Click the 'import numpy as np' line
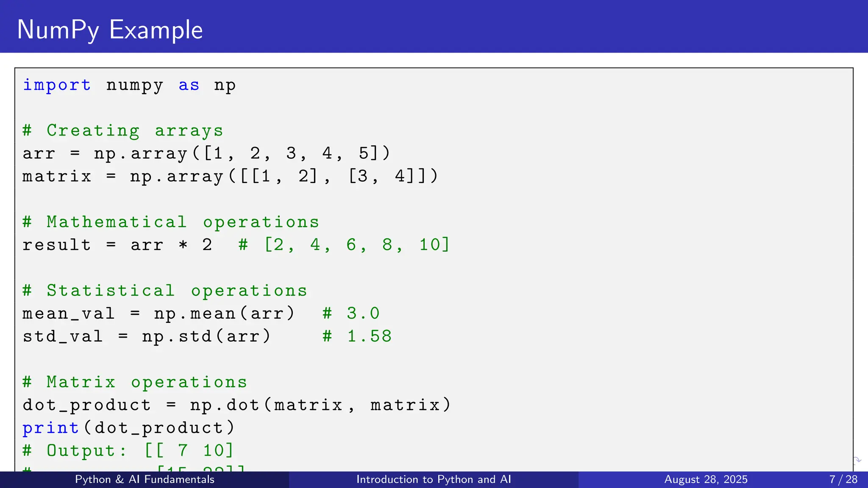Screen dimensions: 868x488 point(129,86)
